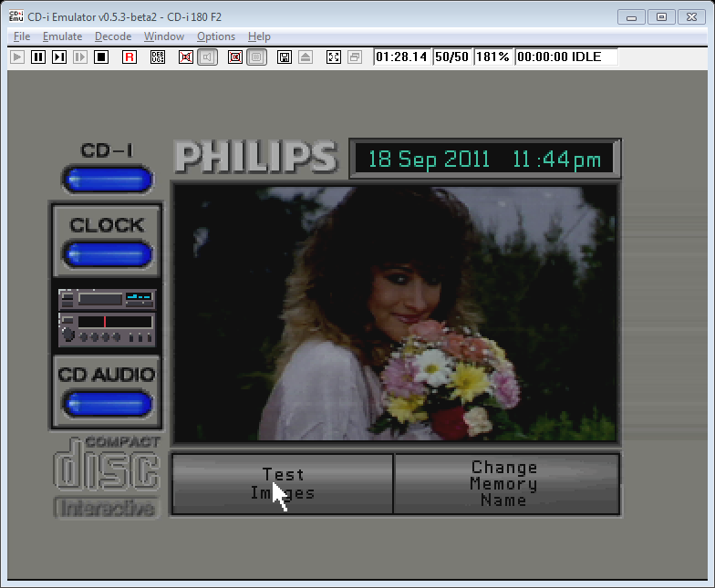Open the Options menu
Screen dimensions: 715x588
[216, 36]
